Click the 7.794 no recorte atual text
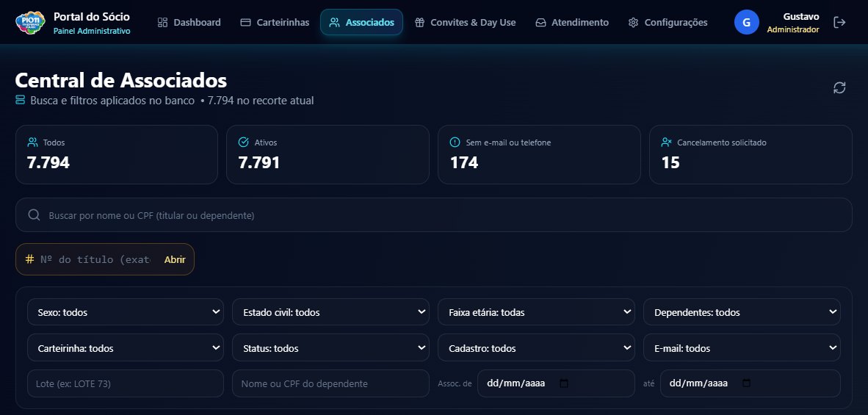 coord(261,101)
